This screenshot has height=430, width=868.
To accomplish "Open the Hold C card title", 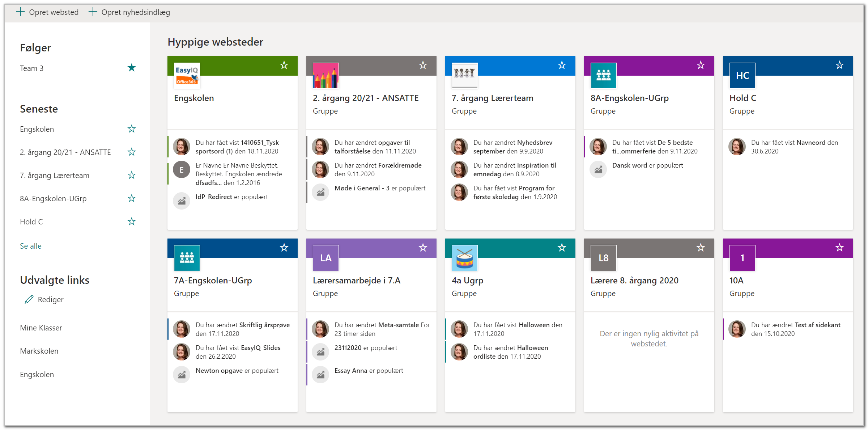I will pos(743,98).
